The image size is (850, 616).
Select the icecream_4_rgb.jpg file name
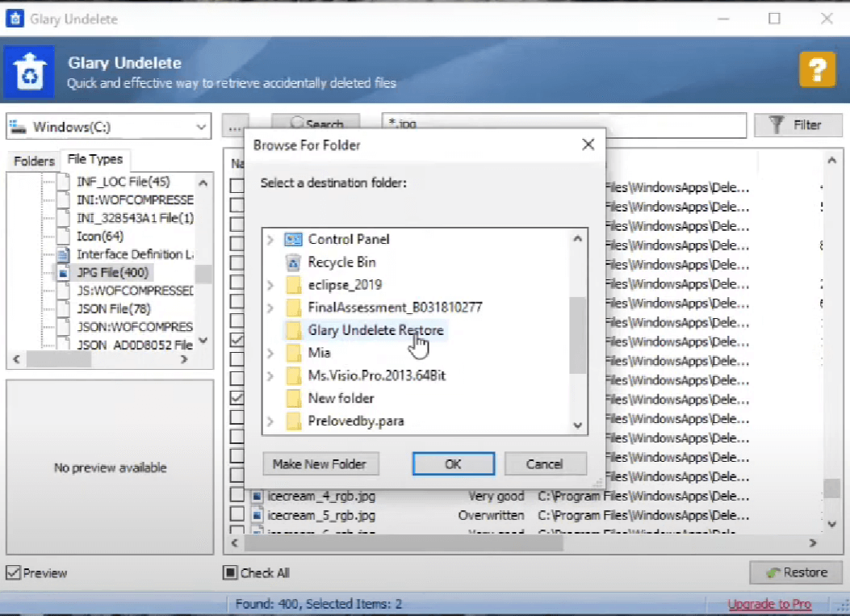click(321, 497)
